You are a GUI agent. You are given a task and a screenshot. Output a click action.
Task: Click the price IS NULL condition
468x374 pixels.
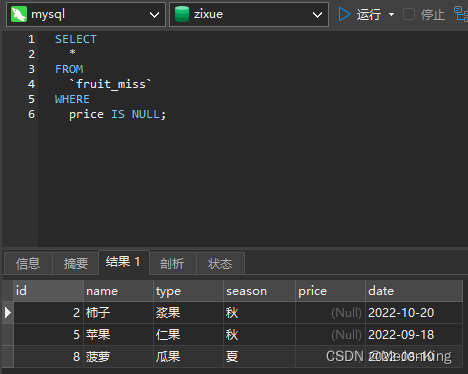pyautogui.click(x=117, y=114)
